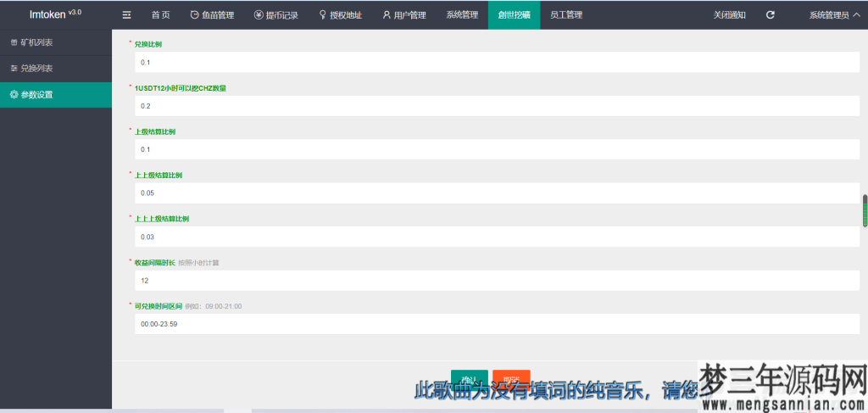Open the 系统管理 menu
This screenshot has height=413, width=868.
[x=462, y=15]
